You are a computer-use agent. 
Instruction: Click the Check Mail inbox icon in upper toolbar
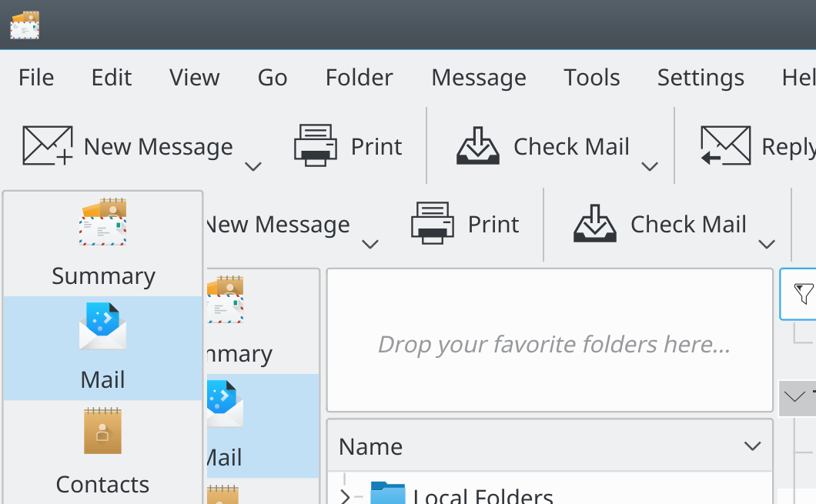(x=478, y=145)
